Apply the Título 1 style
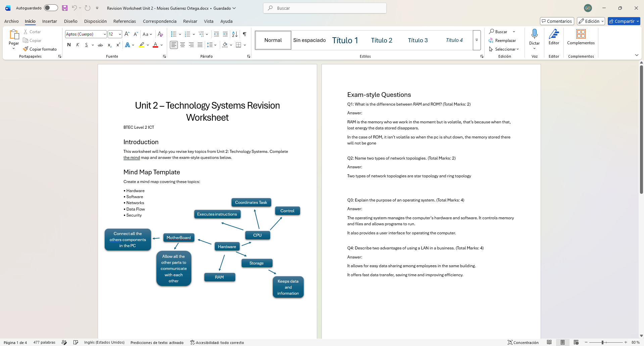The image size is (644, 346). point(345,40)
